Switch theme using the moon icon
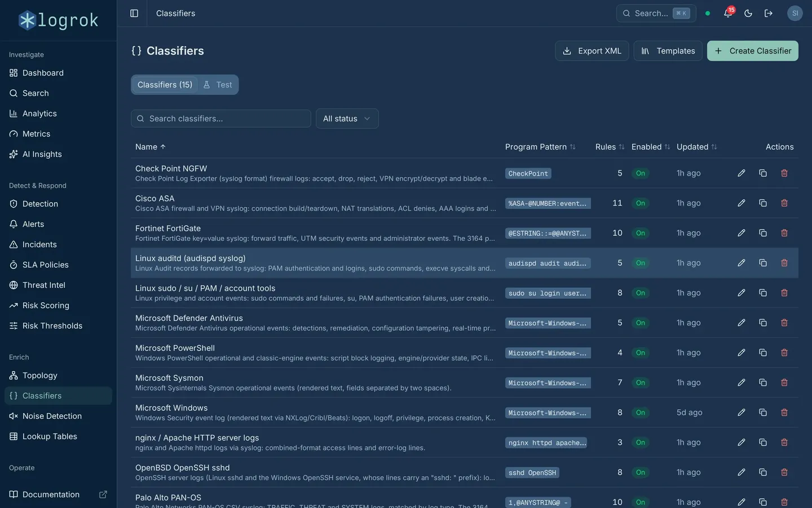 (748, 13)
